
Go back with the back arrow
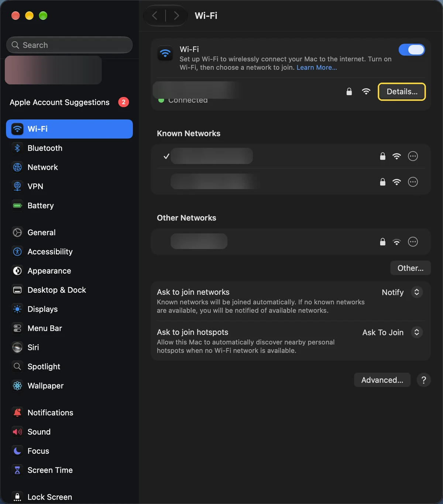coord(155,16)
